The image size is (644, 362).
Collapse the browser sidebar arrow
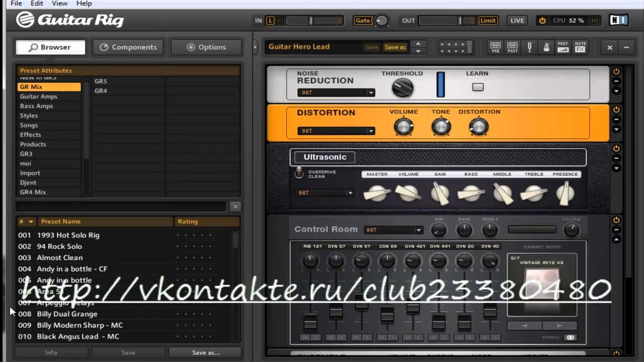click(255, 47)
